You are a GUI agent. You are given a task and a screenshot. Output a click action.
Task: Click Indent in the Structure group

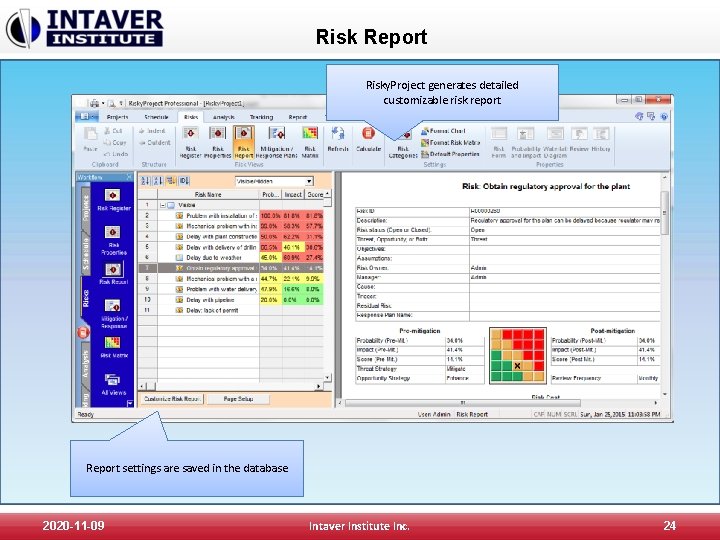coord(152,131)
